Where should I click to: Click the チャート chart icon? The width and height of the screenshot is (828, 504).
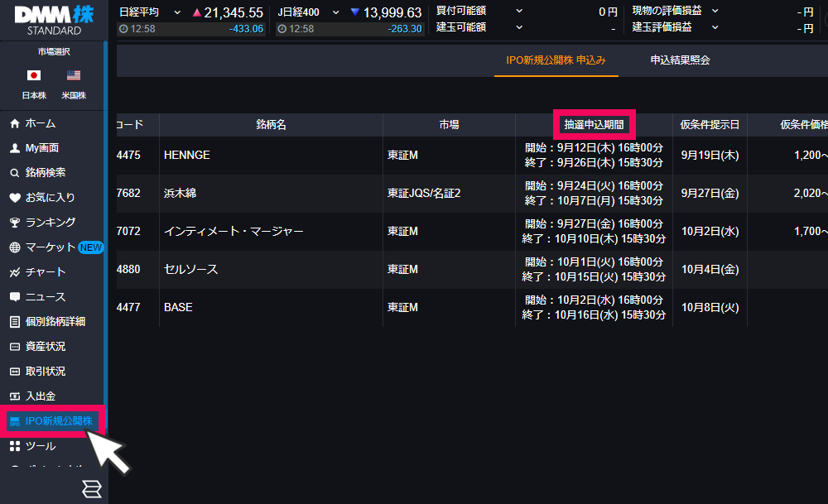tap(14, 272)
